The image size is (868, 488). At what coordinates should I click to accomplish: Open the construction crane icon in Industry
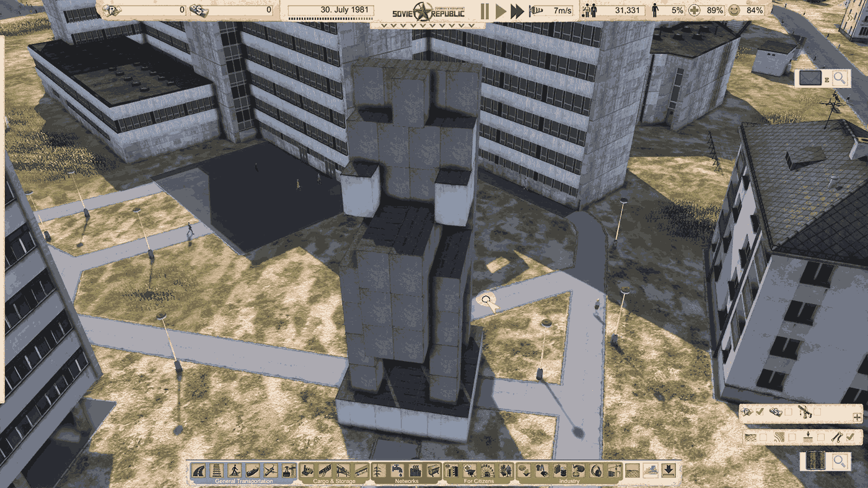(614, 471)
